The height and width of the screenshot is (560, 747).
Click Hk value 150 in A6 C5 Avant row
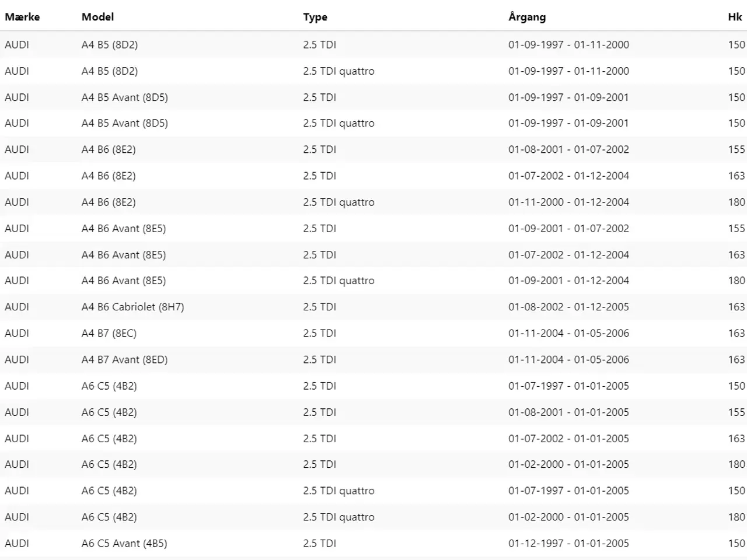[x=736, y=543]
